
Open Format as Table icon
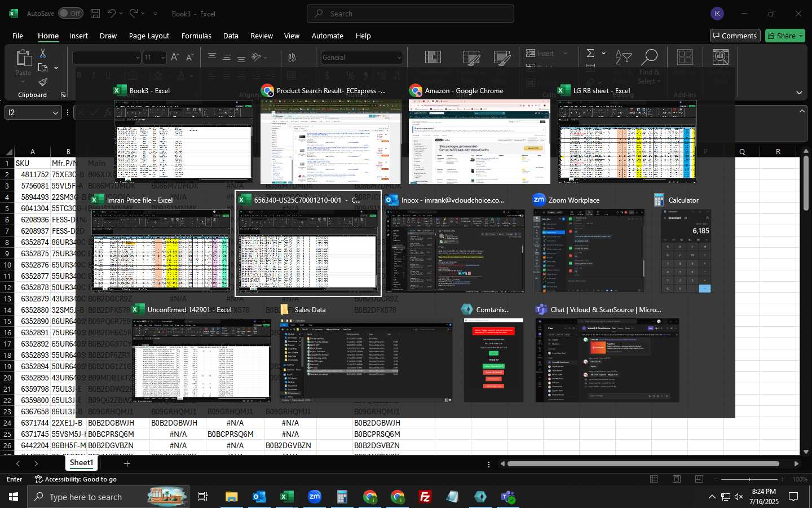pyautogui.click(x=471, y=58)
